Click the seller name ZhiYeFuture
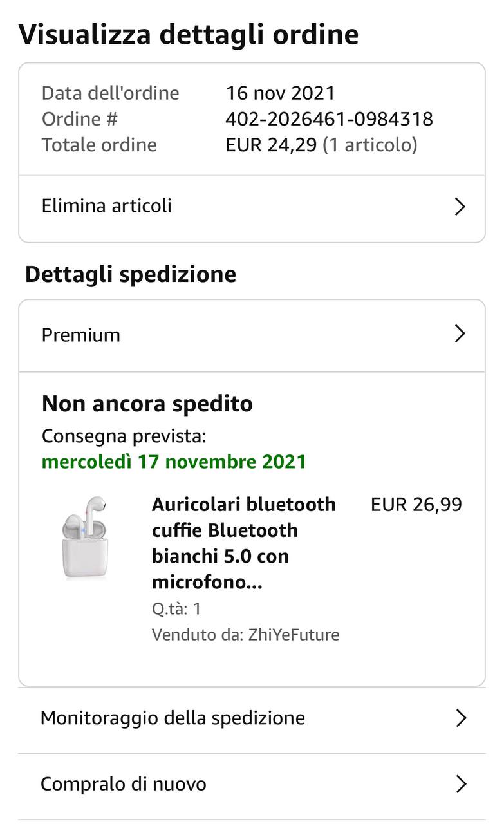This screenshot has width=504, height=824. tap(294, 635)
